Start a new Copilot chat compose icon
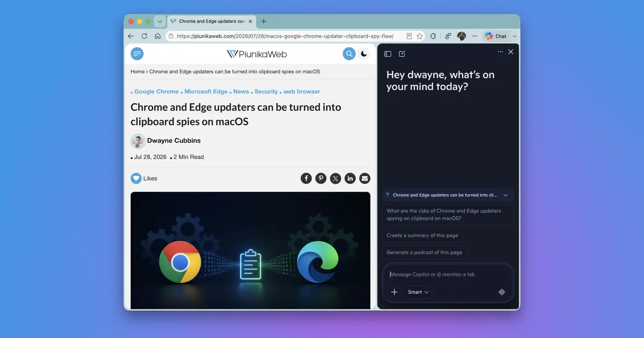Image resolution: width=644 pixels, height=338 pixels. [x=402, y=54]
